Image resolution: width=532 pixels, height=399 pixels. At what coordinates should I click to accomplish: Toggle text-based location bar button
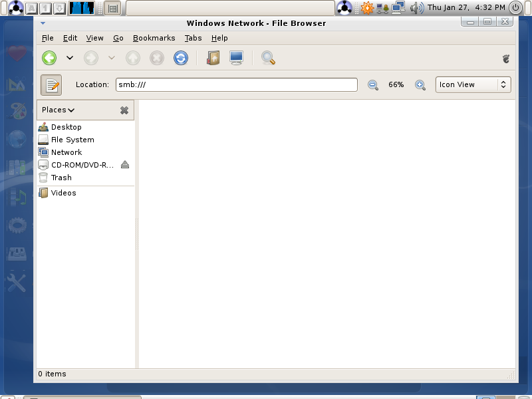(51, 85)
